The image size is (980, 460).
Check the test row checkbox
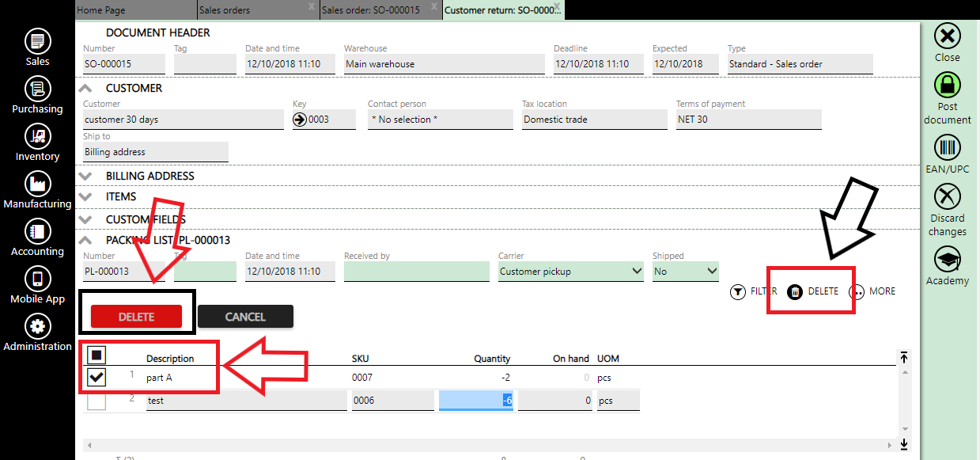click(x=96, y=401)
